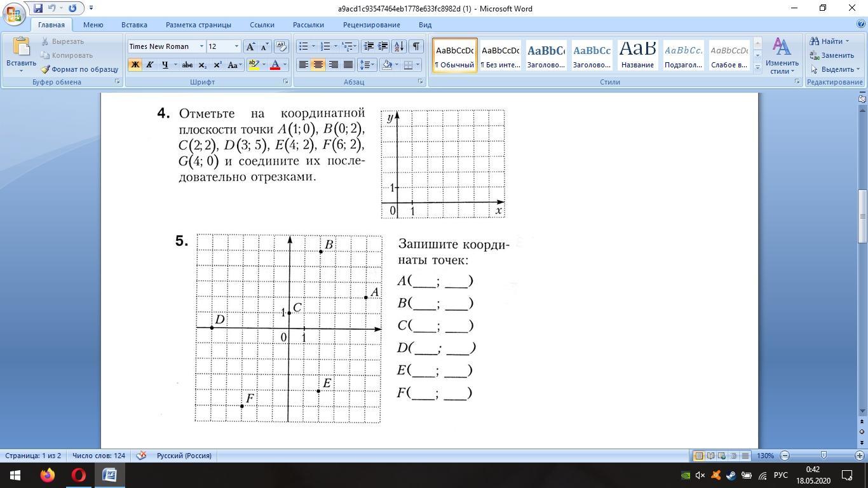Viewport: 868px width, 488px height.
Task: Click the spell check status icon
Action: 142,456
